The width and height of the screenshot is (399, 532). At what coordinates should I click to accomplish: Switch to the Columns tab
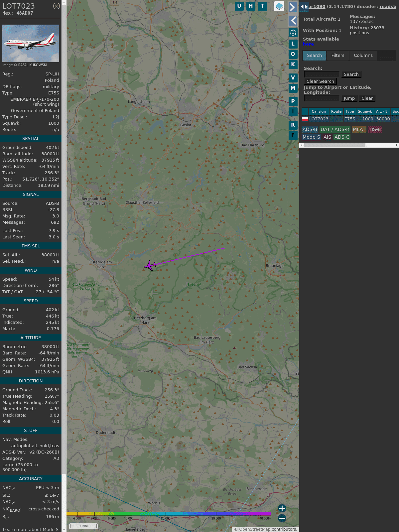(x=363, y=56)
